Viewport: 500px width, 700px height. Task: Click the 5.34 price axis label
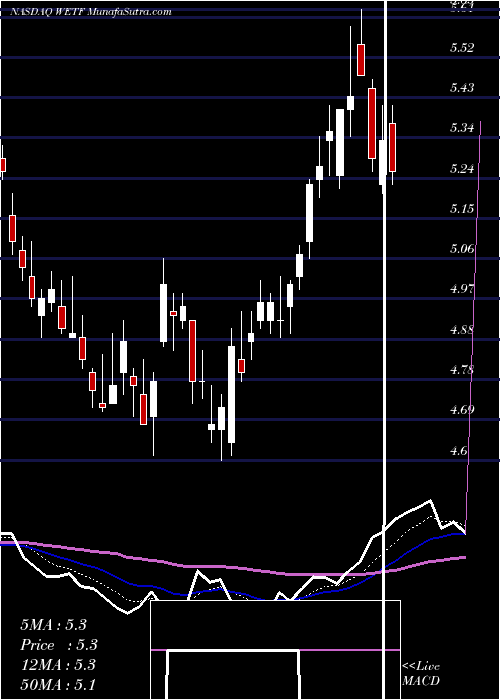462,129
